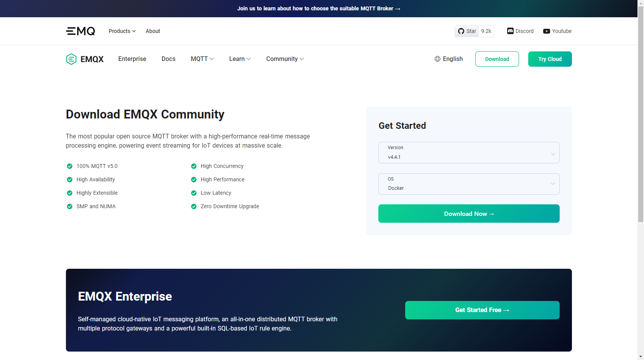
Task: Click the EMQX hexagon logo icon
Action: click(71, 59)
